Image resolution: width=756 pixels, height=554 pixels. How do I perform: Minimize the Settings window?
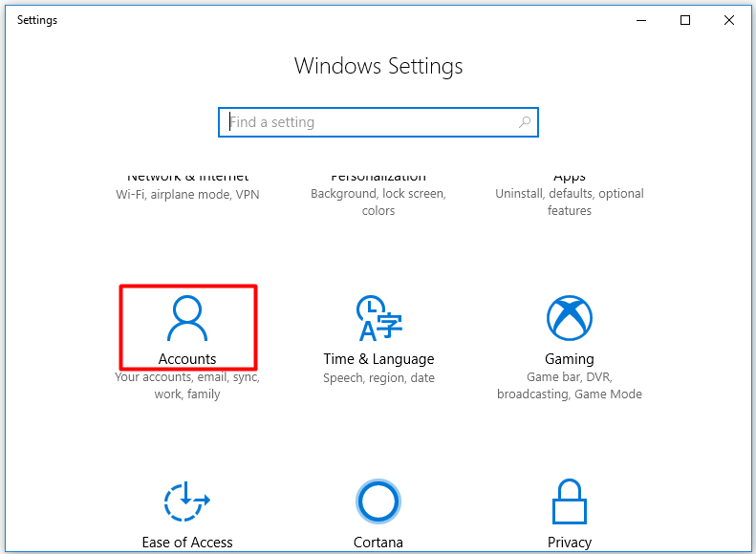641,20
